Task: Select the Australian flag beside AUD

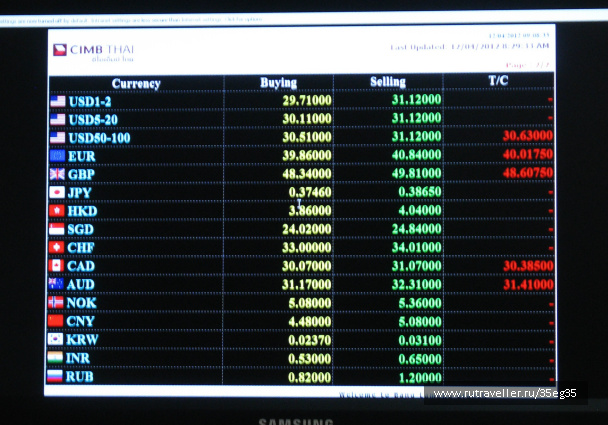Action: click(x=57, y=284)
